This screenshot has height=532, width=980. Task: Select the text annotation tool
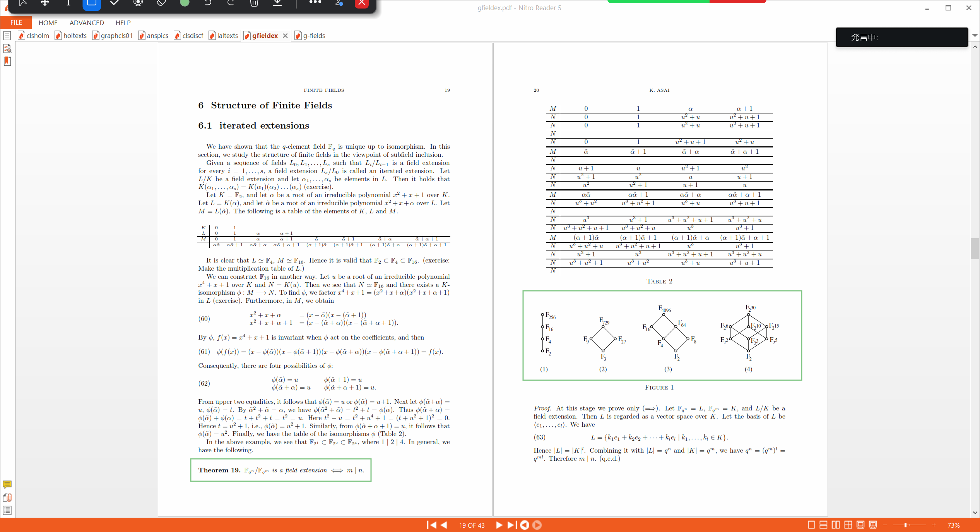pyautogui.click(x=68, y=4)
